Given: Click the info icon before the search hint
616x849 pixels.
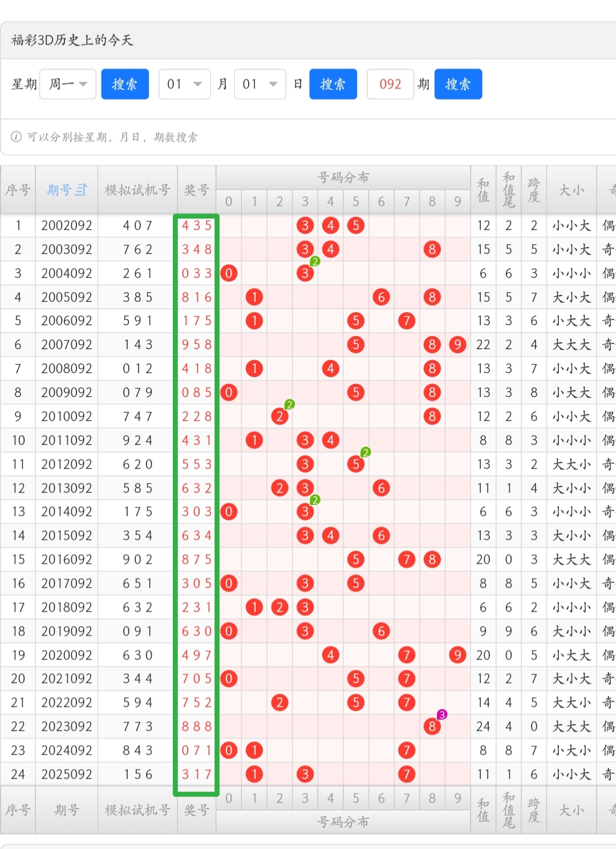Looking at the screenshot, I should tap(16, 137).
